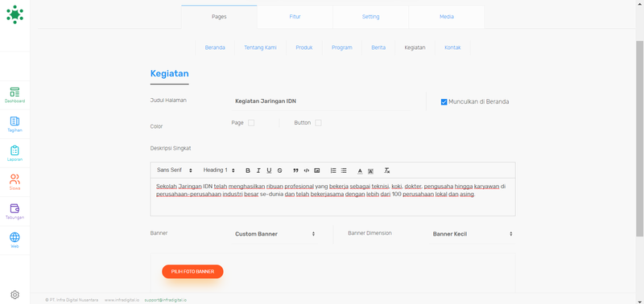The image size is (644, 304).
Task: Toggle strikethrough formatting in editor
Action: (279, 170)
